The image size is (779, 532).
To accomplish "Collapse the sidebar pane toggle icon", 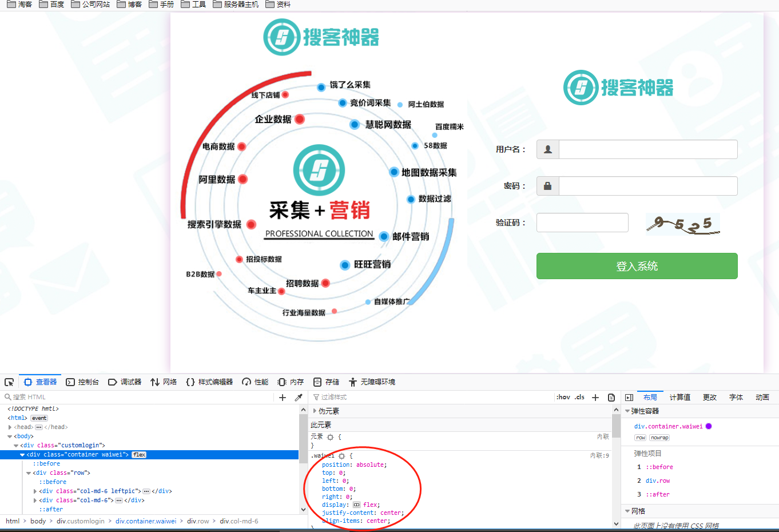I will tap(629, 397).
